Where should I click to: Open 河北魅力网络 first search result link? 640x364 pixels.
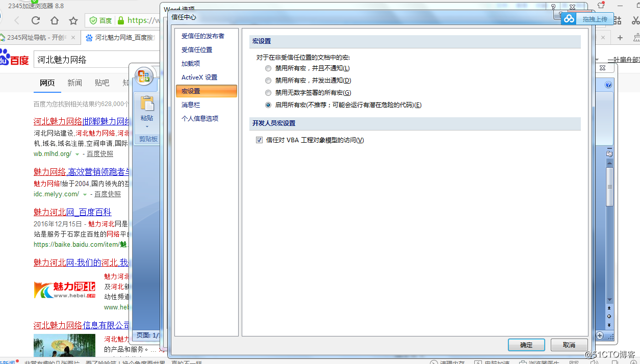[82, 121]
